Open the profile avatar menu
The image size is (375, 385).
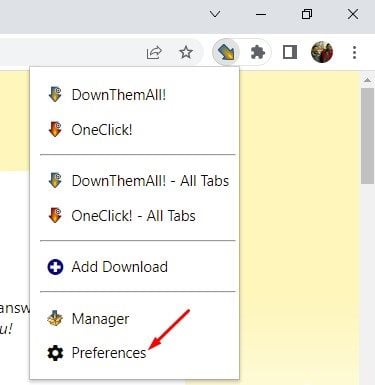pos(322,52)
